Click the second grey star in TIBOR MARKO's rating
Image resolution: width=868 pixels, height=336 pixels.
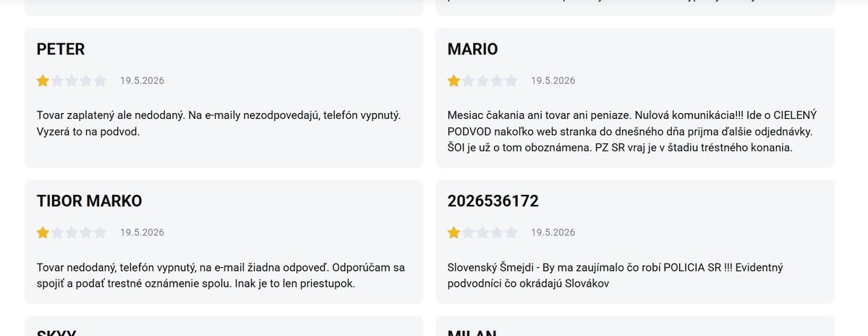[57, 232]
